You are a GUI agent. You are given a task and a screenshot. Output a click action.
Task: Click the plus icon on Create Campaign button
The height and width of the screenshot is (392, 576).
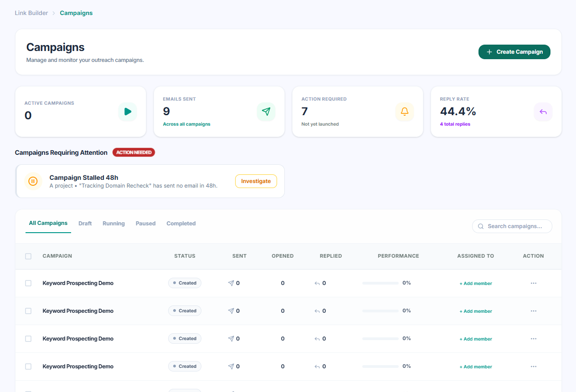click(x=489, y=52)
